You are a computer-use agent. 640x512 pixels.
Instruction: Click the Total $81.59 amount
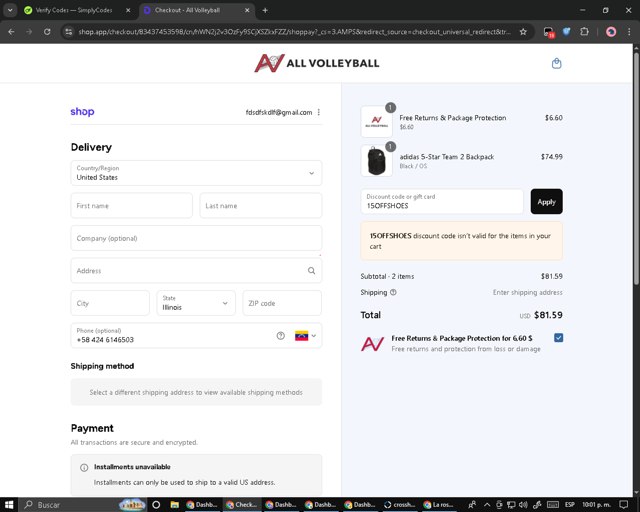[548, 315]
